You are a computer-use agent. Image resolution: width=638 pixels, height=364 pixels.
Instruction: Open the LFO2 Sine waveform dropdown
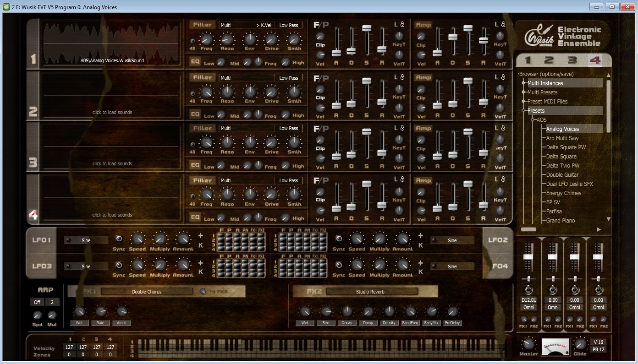[452, 240]
